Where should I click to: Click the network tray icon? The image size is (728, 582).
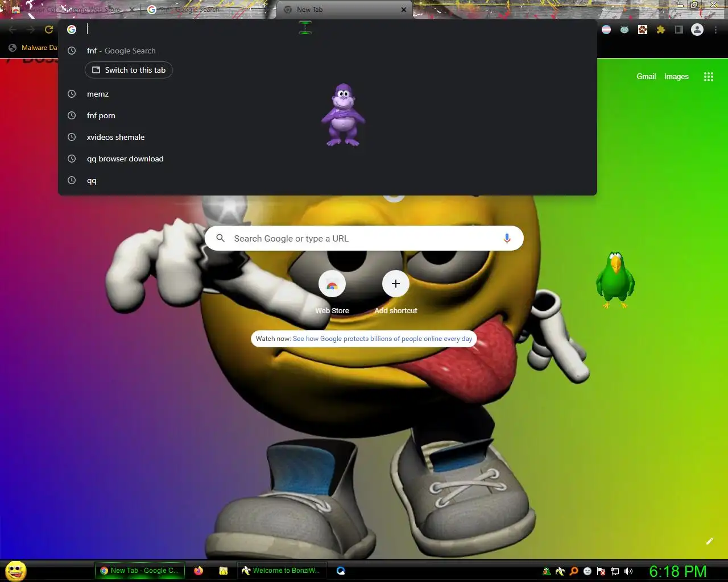pos(615,571)
